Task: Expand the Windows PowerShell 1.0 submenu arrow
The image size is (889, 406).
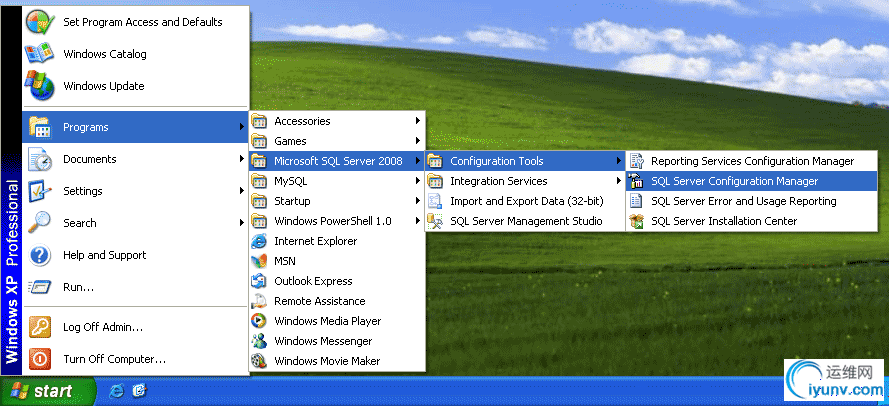Action: tap(418, 221)
